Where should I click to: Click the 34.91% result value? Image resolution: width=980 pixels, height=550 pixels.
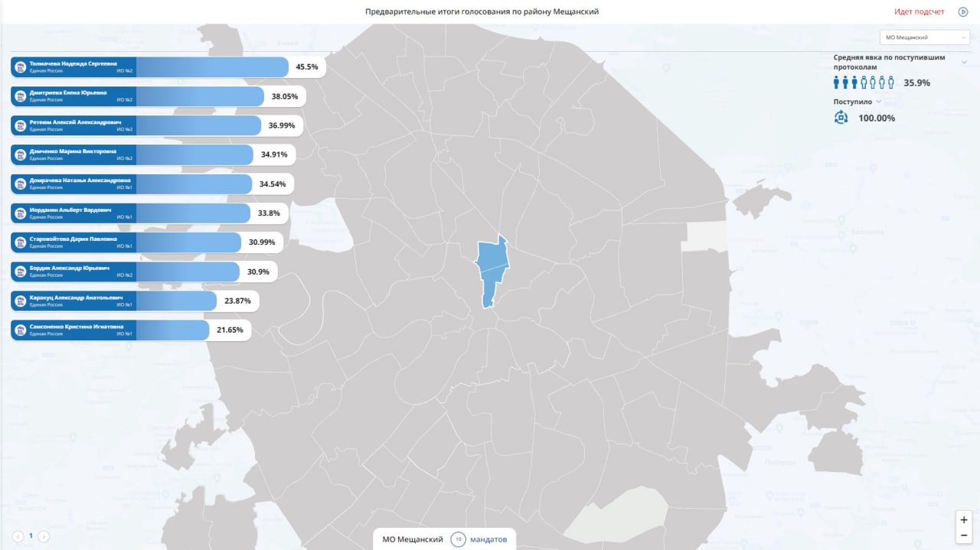274,155
